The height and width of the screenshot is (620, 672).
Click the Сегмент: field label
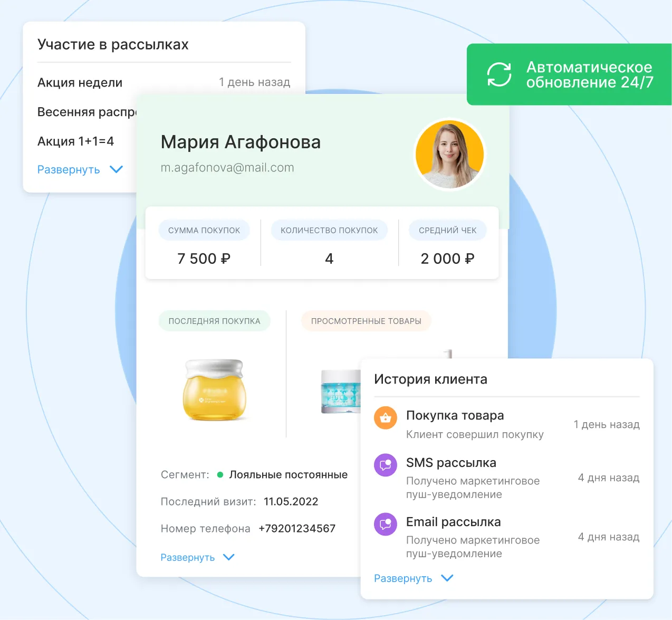[185, 475]
